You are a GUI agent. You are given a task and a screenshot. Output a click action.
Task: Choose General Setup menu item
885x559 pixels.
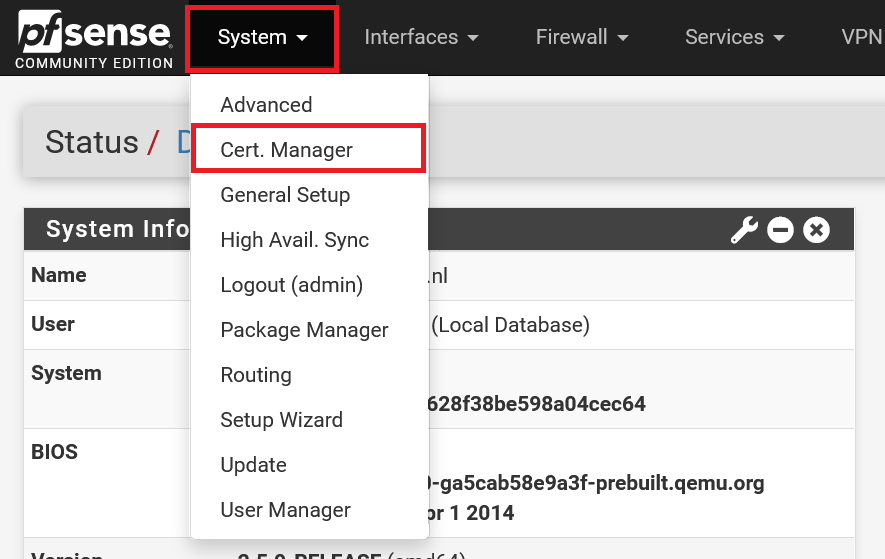pyautogui.click(x=285, y=195)
